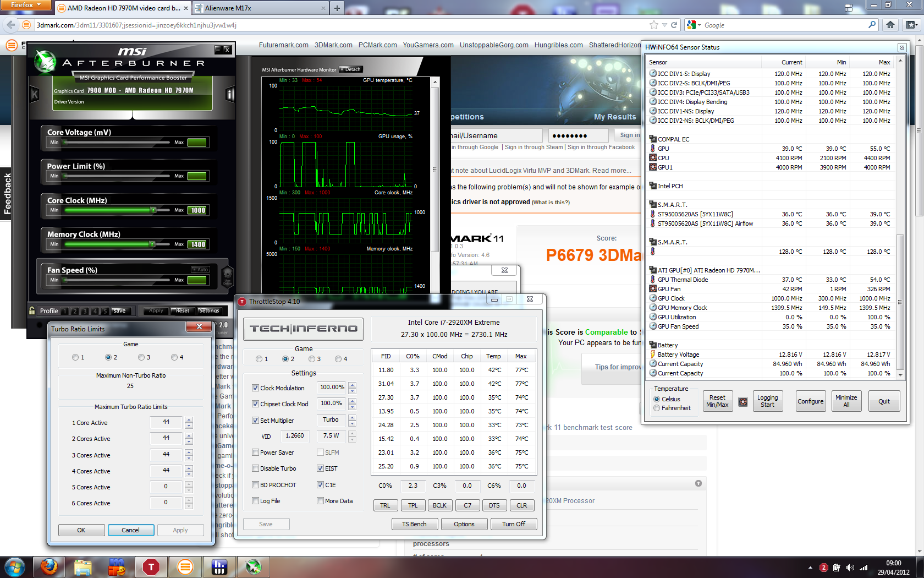Enable BD PROCHOT checkbox
Viewport: 924px width, 578px height.
(255, 485)
